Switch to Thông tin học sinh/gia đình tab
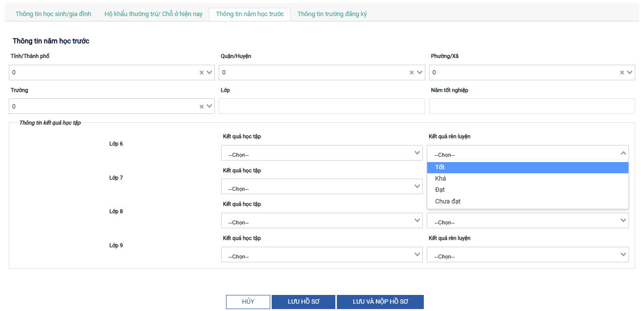This screenshot has height=311, width=644. coord(53,14)
